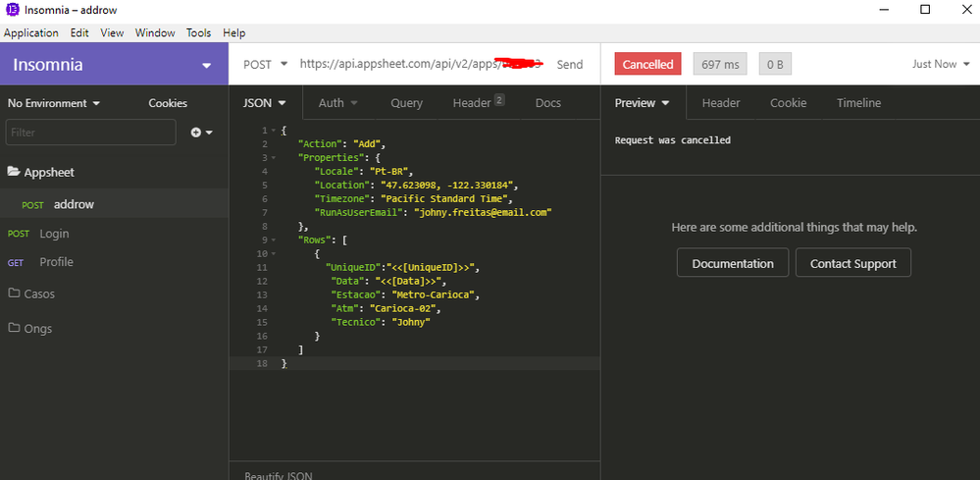Click the "Action" key in the JSON
The width and height of the screenshot is (980, 480).
tap(321, 143)
